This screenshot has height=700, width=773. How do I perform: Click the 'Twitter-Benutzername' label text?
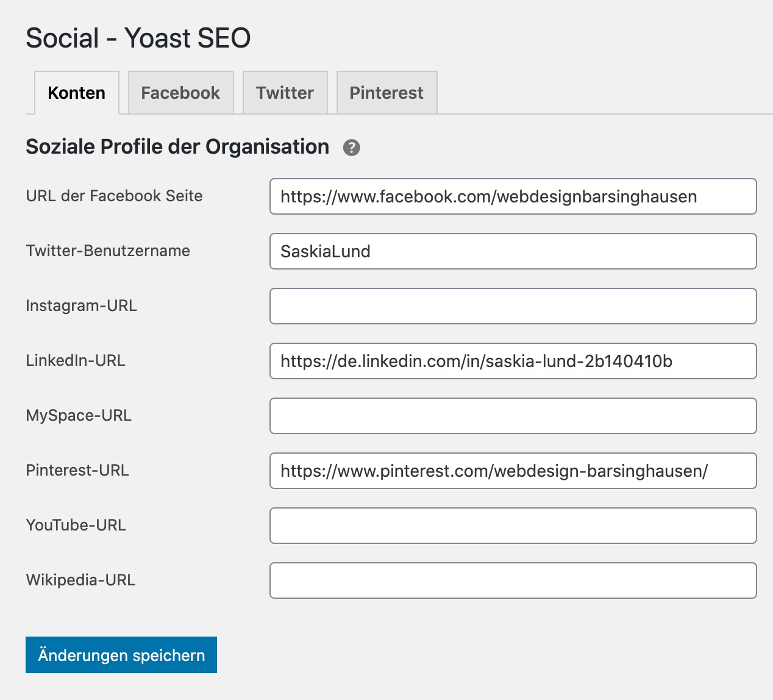tap(108, 251)
